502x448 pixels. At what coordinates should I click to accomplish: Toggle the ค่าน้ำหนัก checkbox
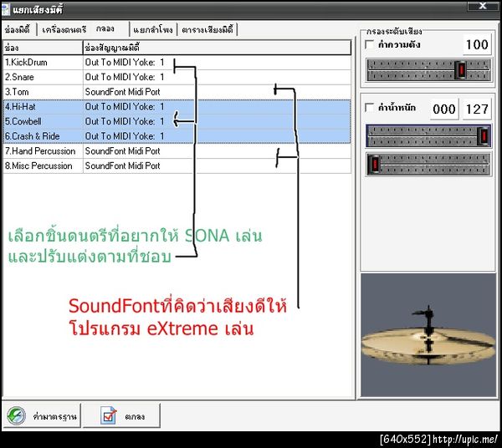(x=370, y=107)
